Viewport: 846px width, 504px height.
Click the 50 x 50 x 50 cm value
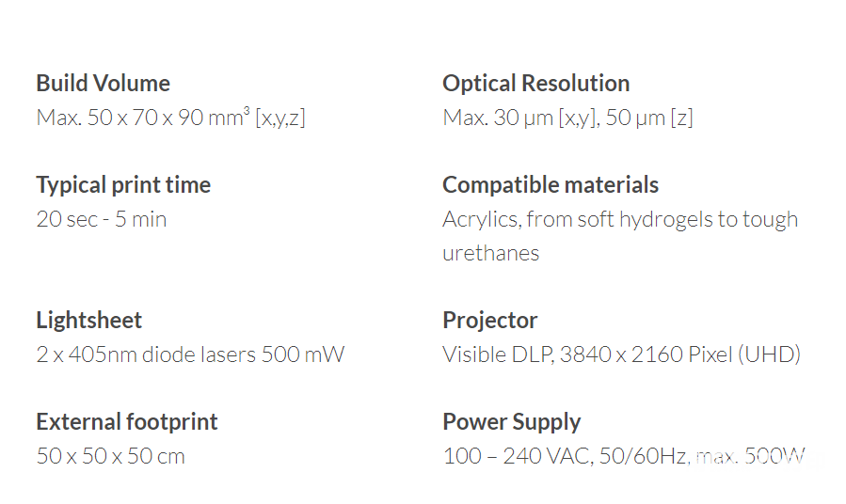point(111,456)
